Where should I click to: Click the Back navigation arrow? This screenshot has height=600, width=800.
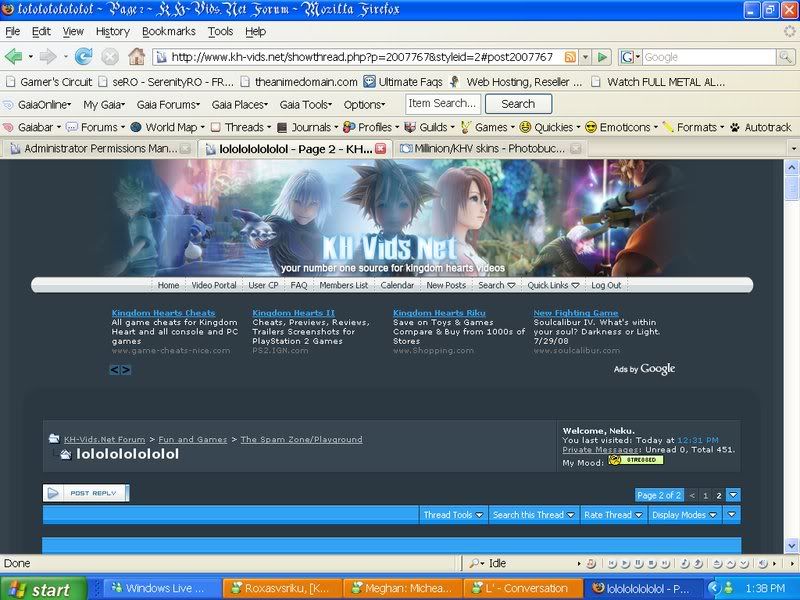pos(14,57)
